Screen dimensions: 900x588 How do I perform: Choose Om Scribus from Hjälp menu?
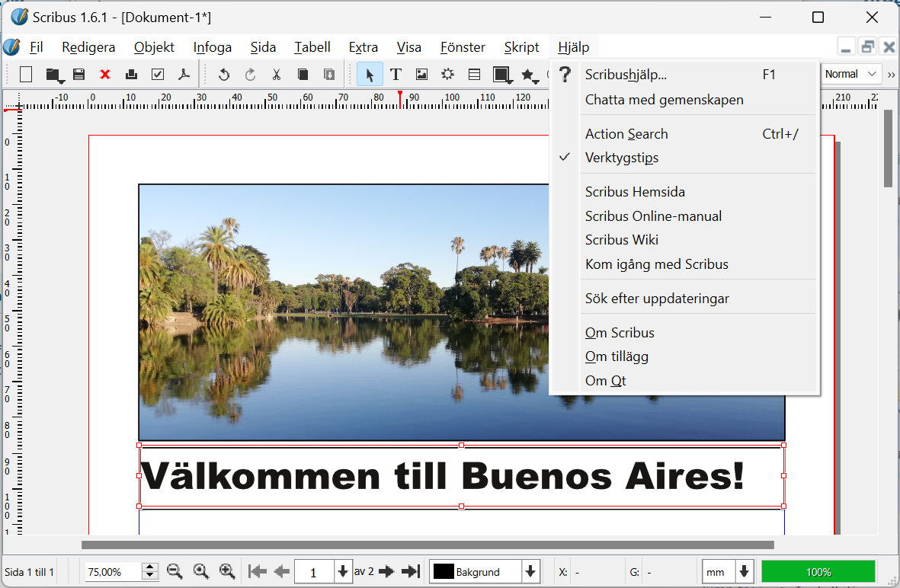[620, 333]
